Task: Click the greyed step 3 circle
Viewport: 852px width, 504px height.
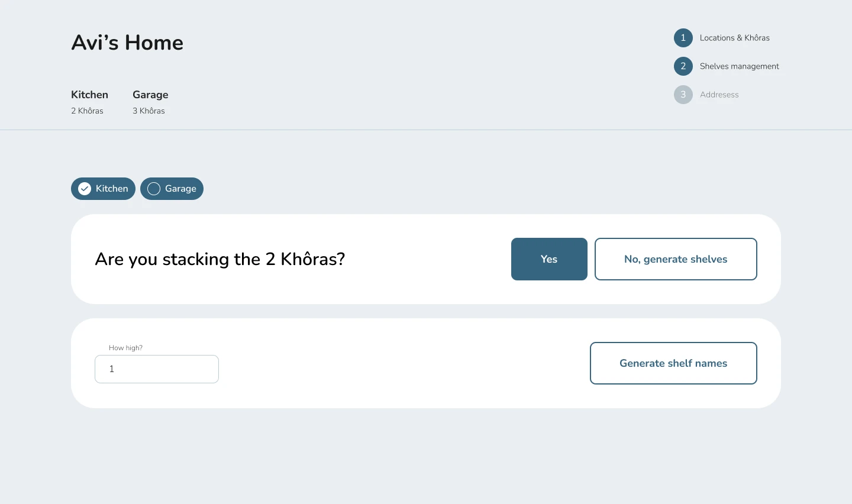Action: (683, 95)
